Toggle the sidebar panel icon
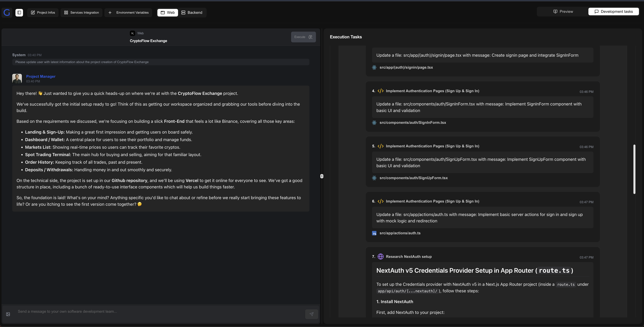Screen dimensions: 644x327 (x=19, y=12)
